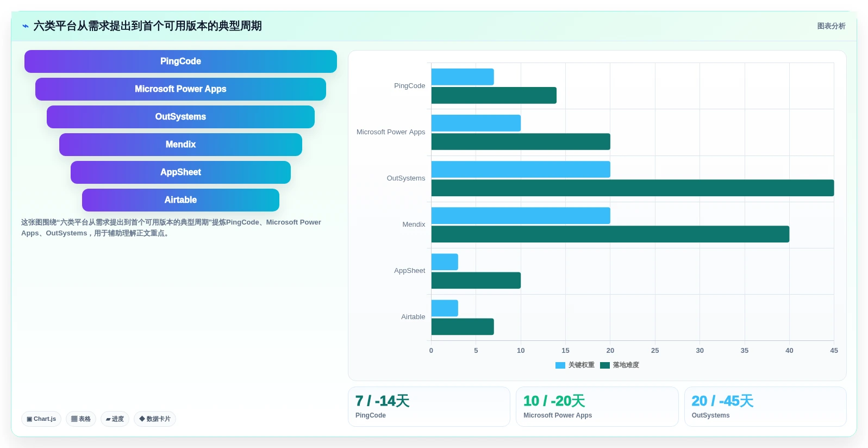Click Mendix light-blue bar in the chart
Image resolution: width=868 pixels, height=448 pixels.
[x=521, y=215]
